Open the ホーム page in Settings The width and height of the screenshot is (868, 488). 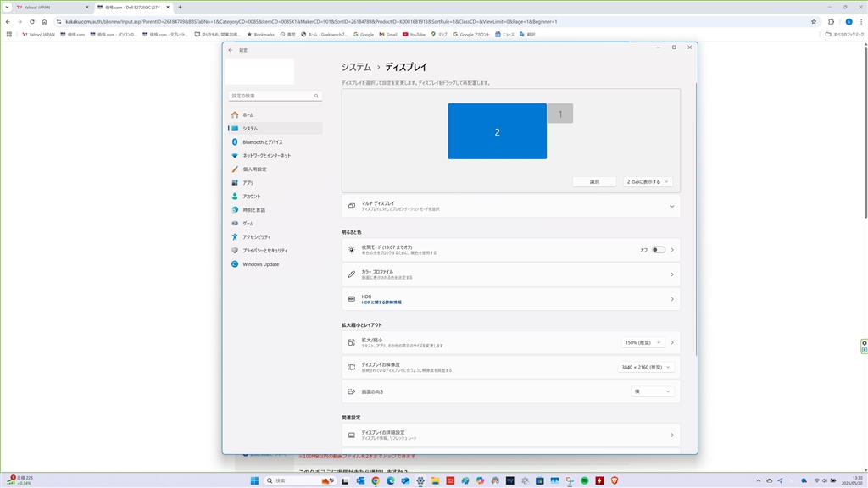point(248,115)
